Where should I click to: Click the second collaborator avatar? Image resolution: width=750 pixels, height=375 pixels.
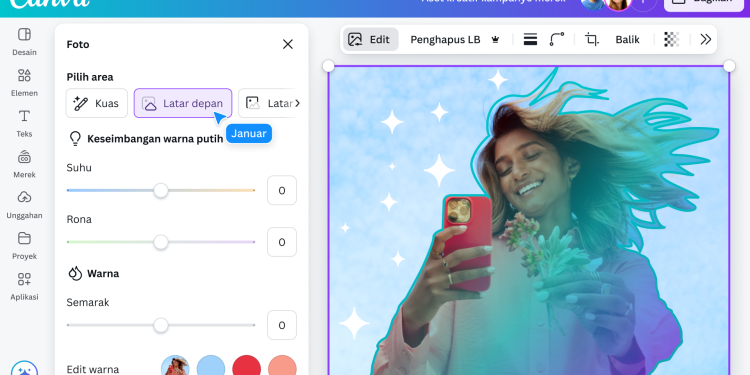(618, 4)
